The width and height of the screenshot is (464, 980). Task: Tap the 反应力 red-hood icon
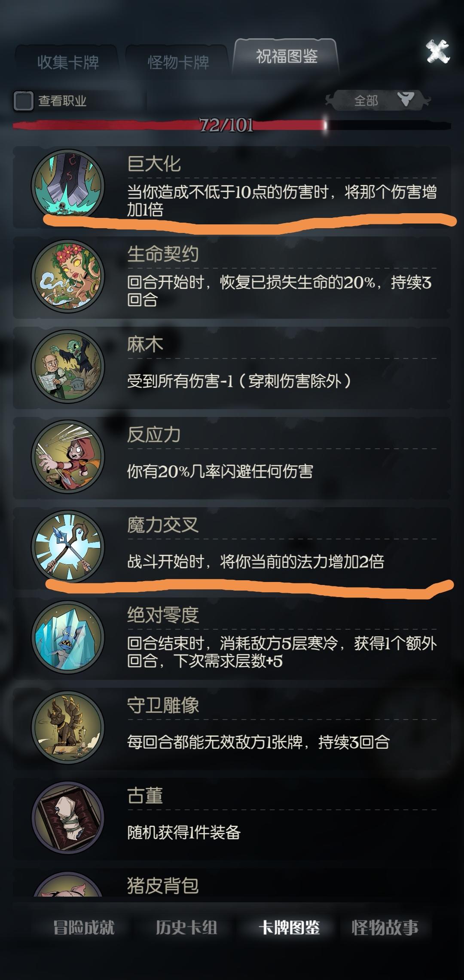click(68, 456)
